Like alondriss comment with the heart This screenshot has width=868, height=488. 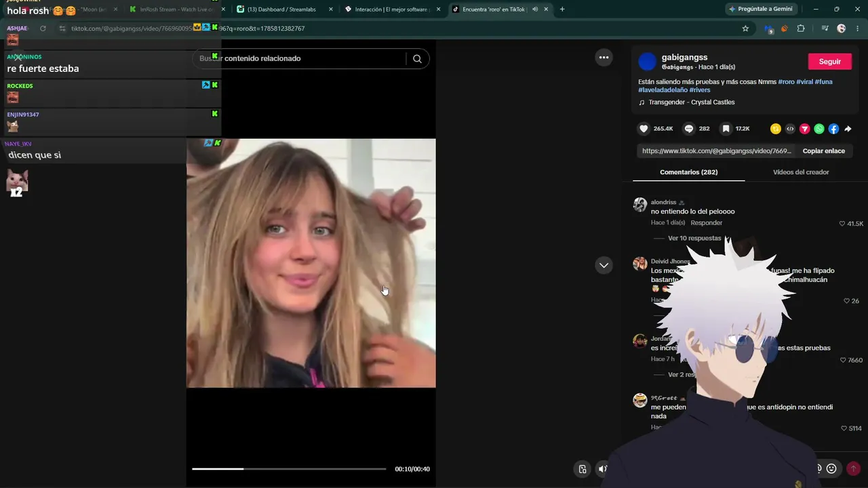(x=842, y=224)
